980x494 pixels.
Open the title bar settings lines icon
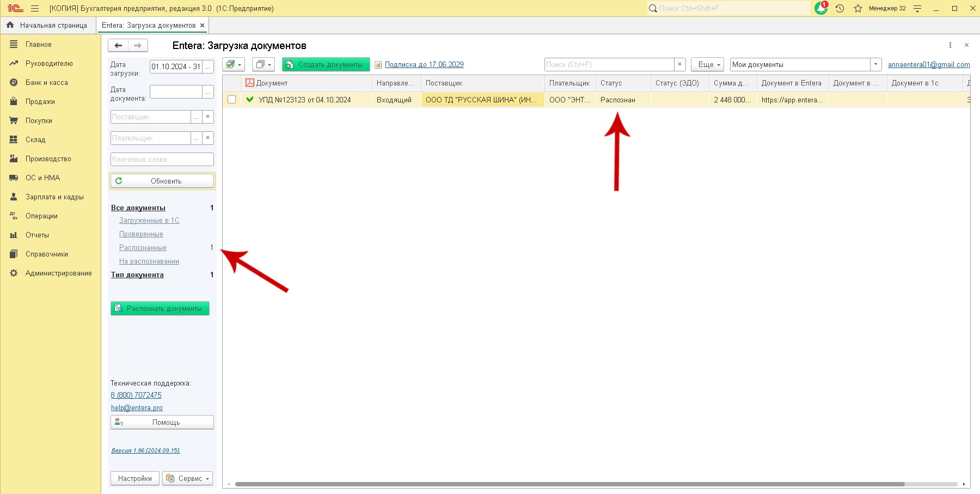point(917,8)
